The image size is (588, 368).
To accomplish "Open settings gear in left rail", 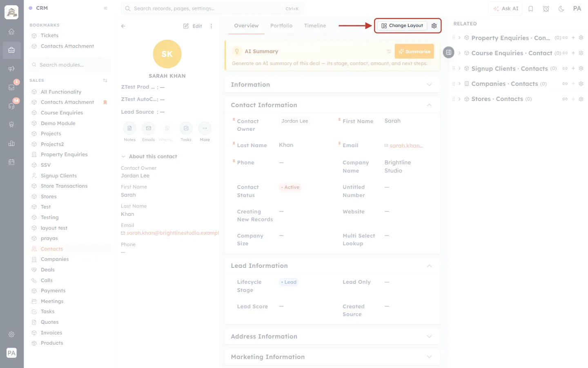I will pyautogui.click(x=11, y=334).
